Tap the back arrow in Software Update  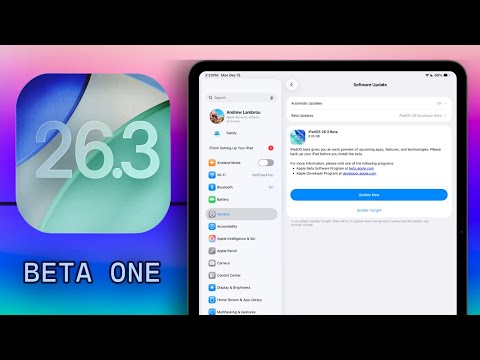tap(292, 85)
